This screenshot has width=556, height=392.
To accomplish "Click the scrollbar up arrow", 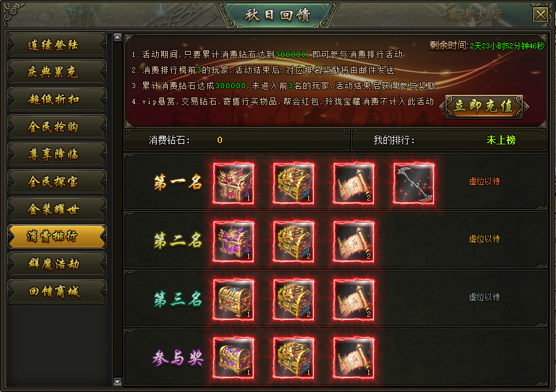I will tap(118, 37).
